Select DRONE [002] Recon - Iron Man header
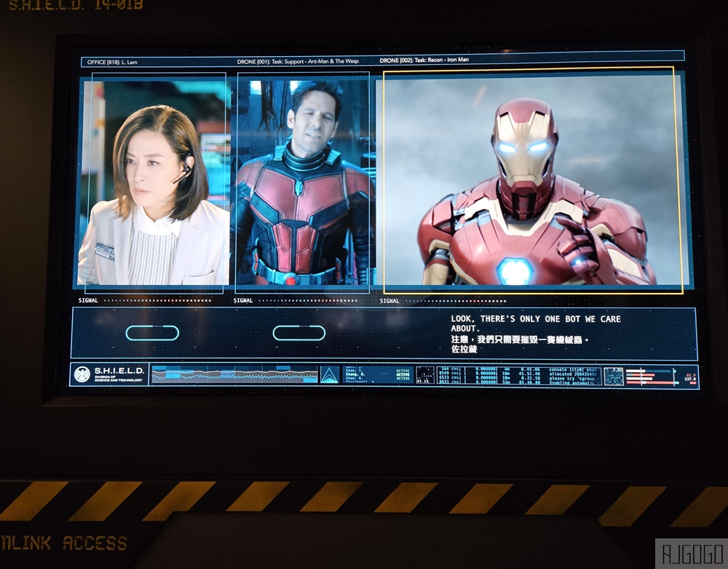This screenshot has height=569, width=728. 424,60
